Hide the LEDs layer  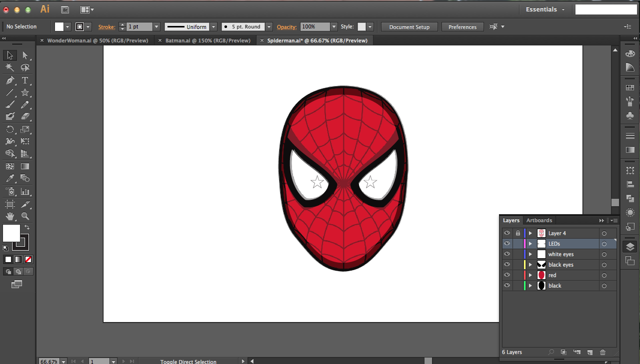507,244
